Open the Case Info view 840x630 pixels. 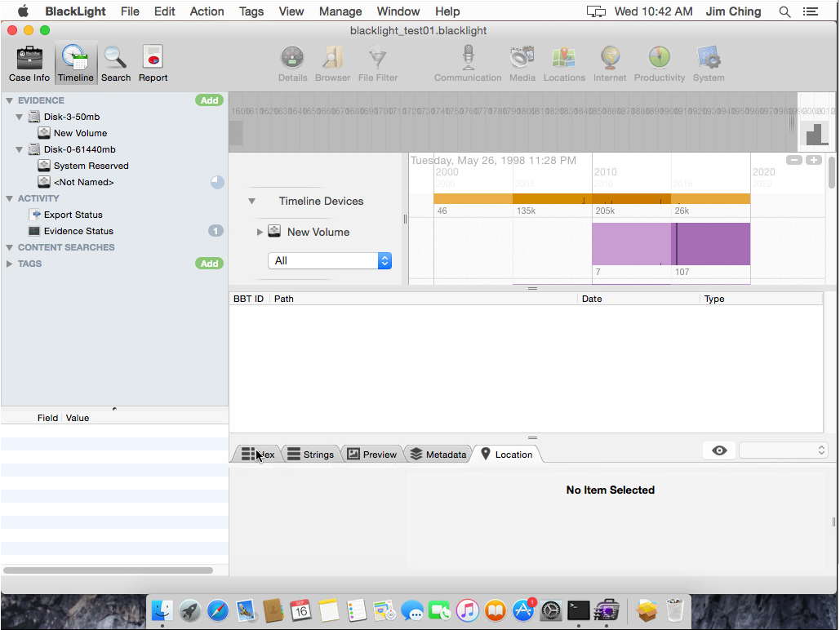[x=29, y=64]
